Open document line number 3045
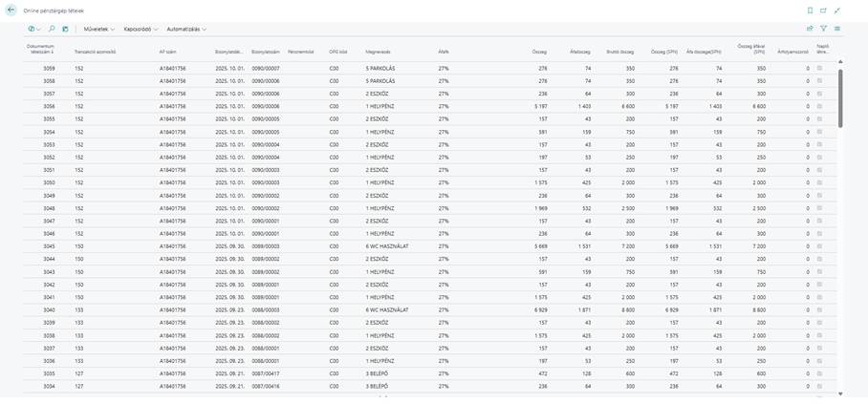 point(49,246)
